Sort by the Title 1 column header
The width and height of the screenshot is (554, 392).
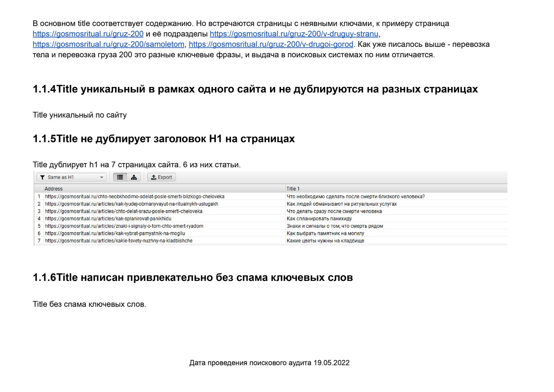tap(396, 189)
